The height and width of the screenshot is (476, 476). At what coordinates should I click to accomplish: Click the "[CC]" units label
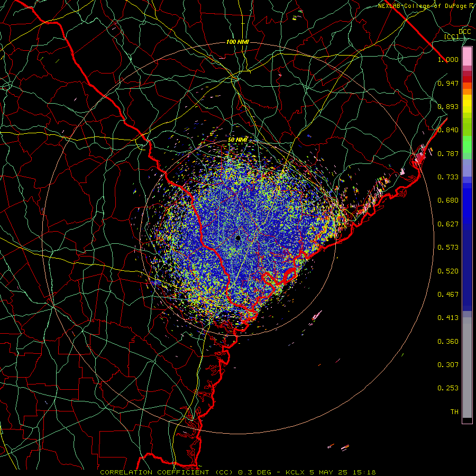click(x=452, y=36)
